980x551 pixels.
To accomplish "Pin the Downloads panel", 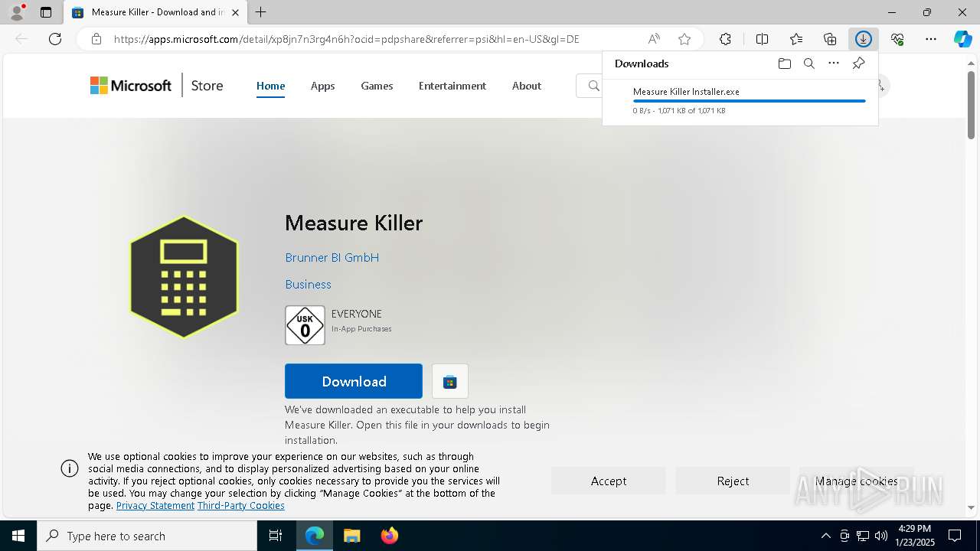I will (858, 64).
